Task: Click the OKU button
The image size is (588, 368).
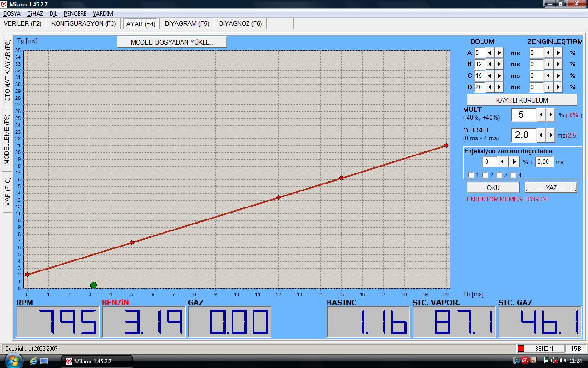Action: pos(493,187)
